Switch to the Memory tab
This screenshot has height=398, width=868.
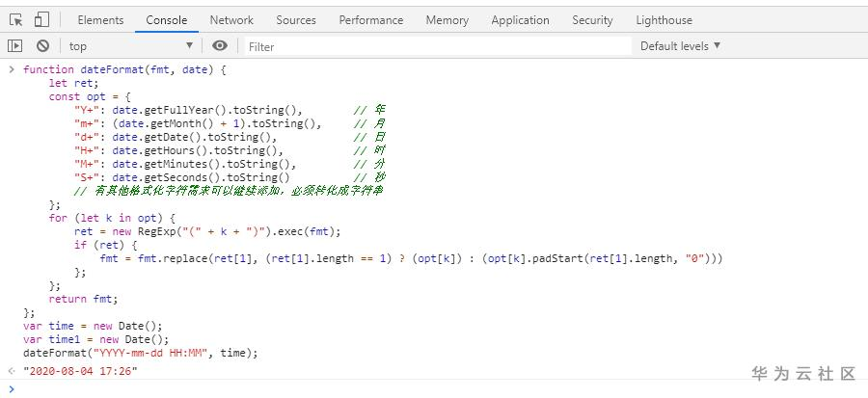point(447,19)
